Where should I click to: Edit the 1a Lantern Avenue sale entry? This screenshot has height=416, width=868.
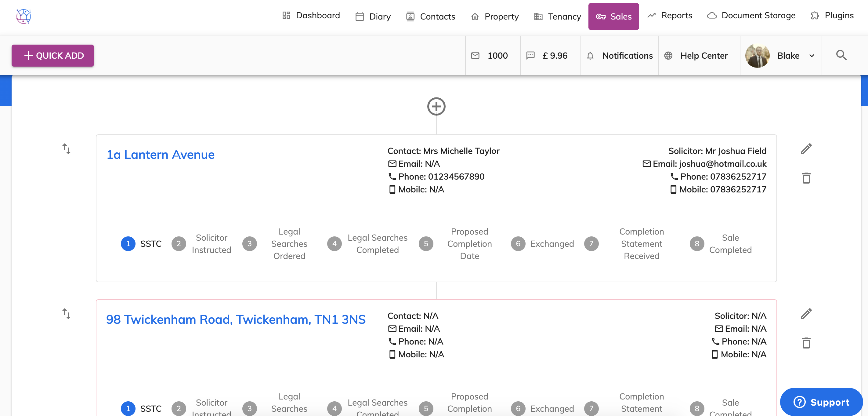point(806,149)
